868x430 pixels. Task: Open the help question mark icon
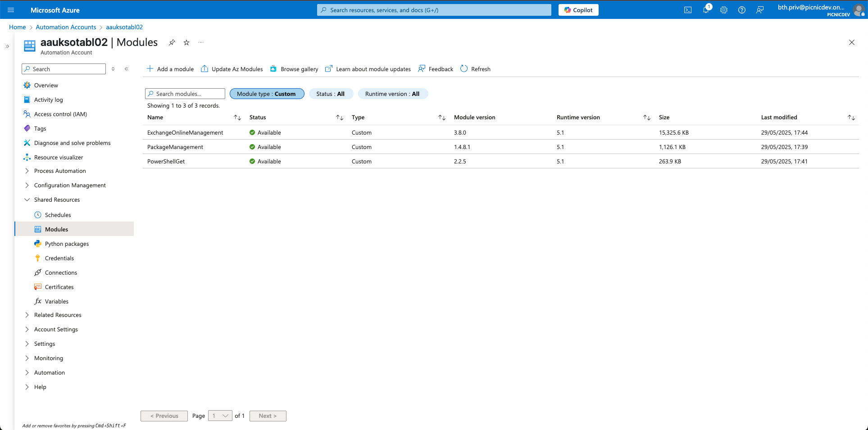tap(742, 10)
